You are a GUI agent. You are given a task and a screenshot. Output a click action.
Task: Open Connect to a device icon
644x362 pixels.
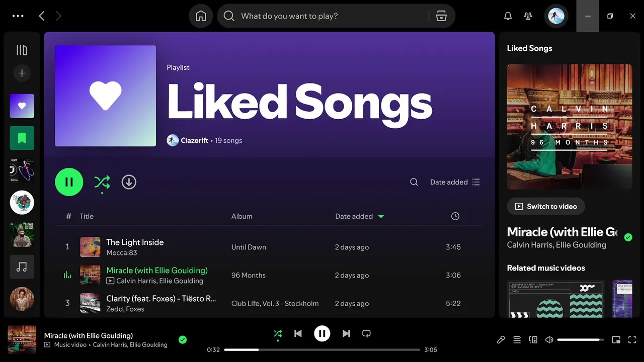pos(533,340)
